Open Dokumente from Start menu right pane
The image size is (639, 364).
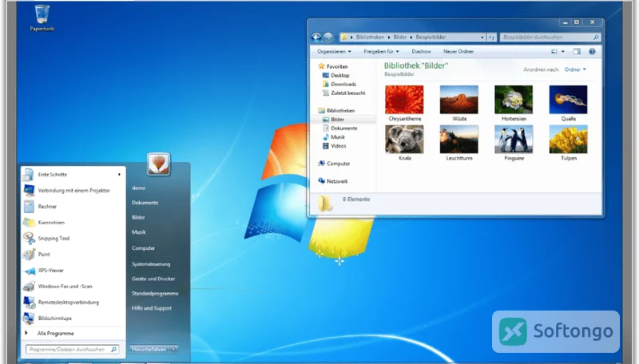(x=145, y=203)
